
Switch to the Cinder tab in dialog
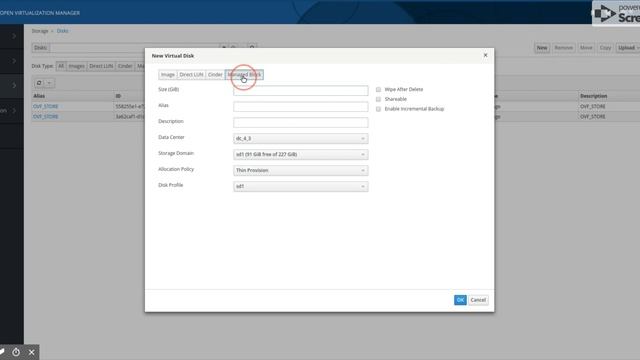pos(215,75)
